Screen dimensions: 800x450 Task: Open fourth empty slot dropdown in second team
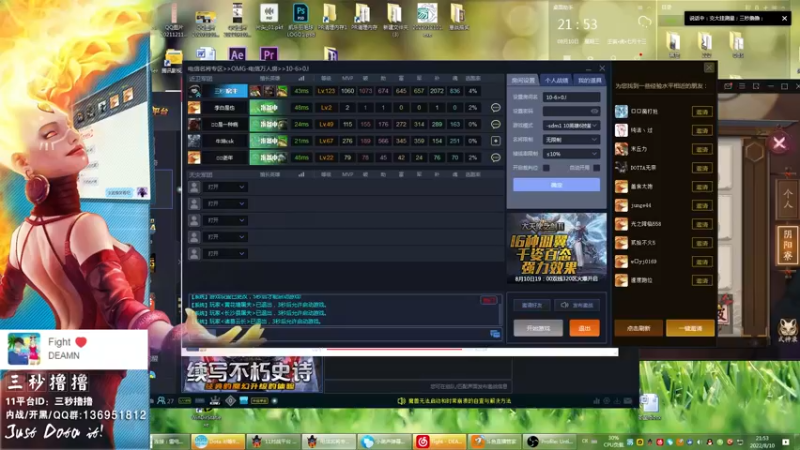point(226,237)
